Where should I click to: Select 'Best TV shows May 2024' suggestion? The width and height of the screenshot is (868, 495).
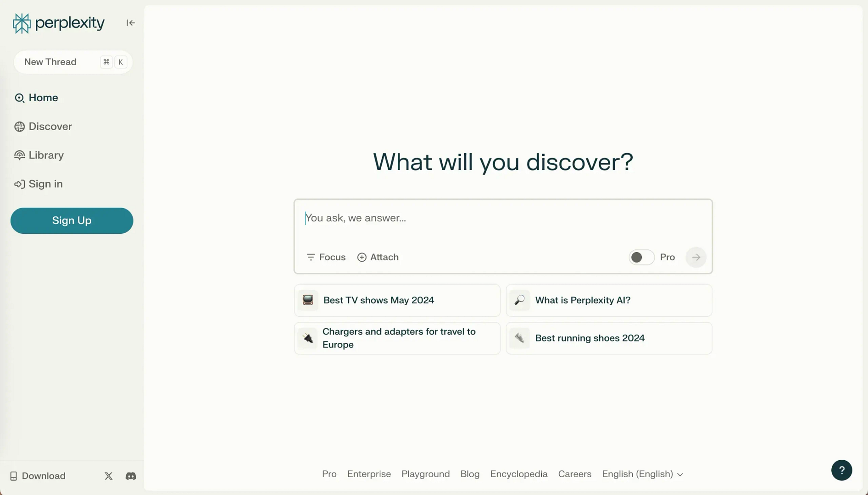tap(397, 300)
